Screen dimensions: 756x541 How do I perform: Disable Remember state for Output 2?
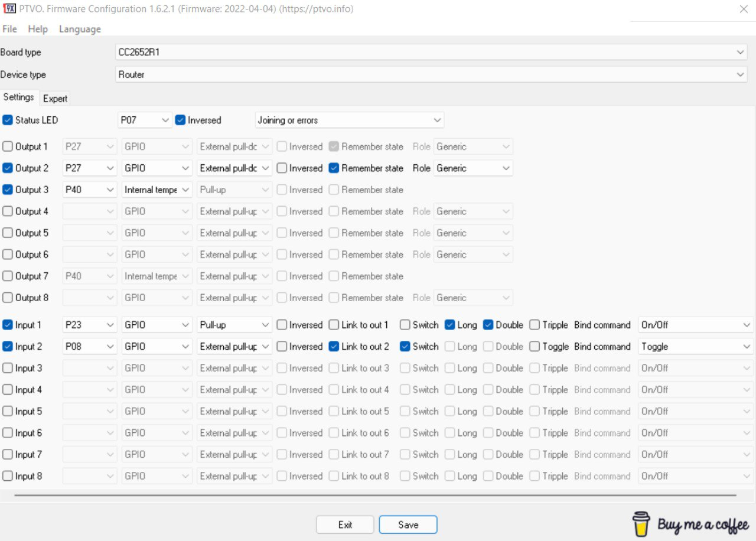tap(334, 168)
